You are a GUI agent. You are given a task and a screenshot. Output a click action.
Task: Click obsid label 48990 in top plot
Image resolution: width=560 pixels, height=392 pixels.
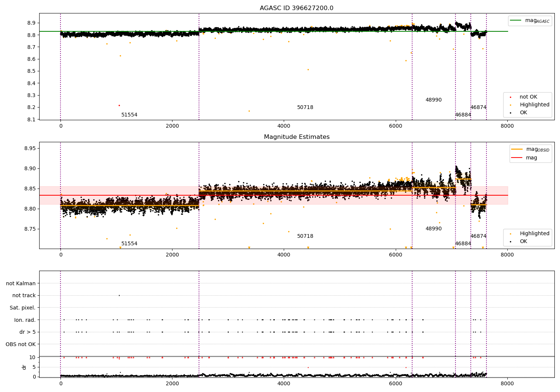coord(433,100)
